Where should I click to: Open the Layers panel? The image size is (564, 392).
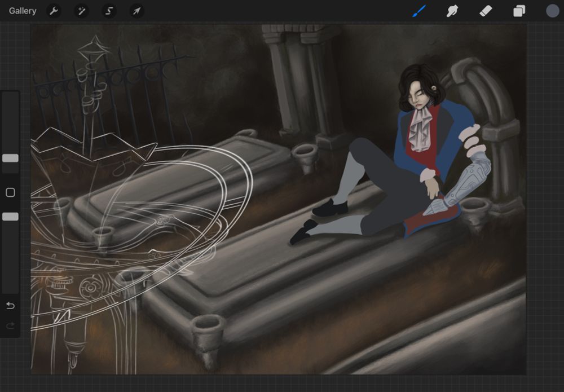(519, 11)
